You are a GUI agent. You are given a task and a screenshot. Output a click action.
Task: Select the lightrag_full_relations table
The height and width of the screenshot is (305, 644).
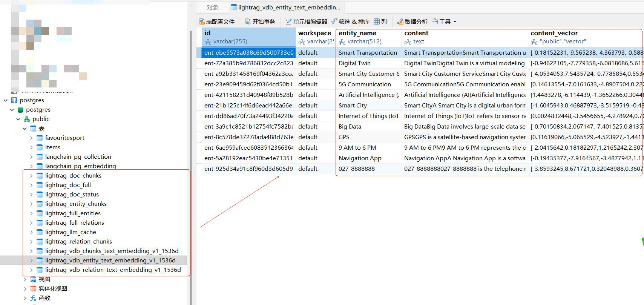click(75, 223)
